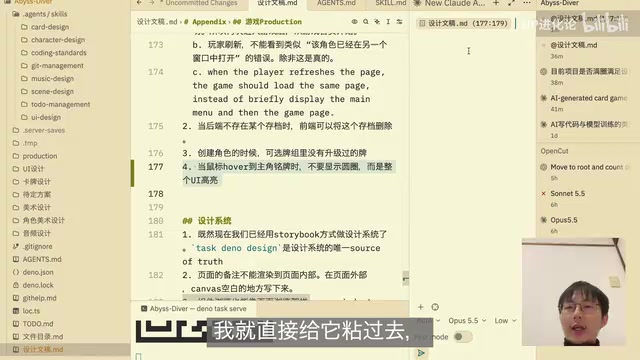Expand agent panel to full screen
The width and height of the screenshot is (640, 360).
tap(511, 3)
